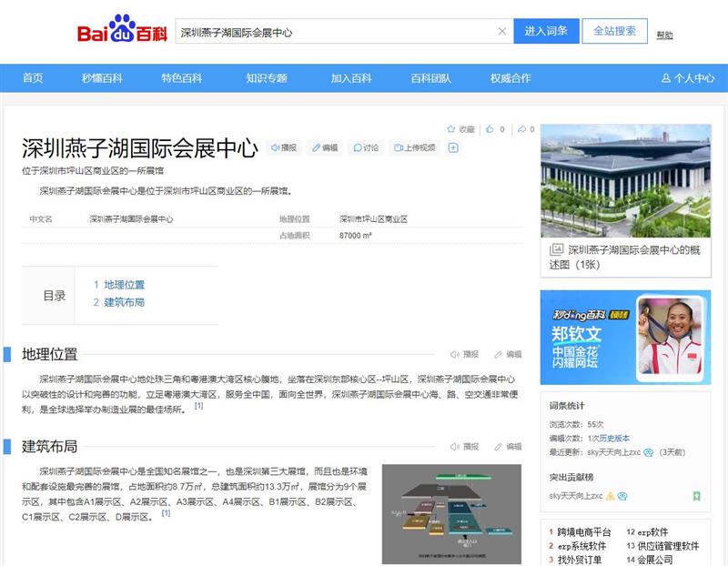This screenshot has width=728, height=566.
Task: Clear the search box with the X icon
Action: [501, 32]
